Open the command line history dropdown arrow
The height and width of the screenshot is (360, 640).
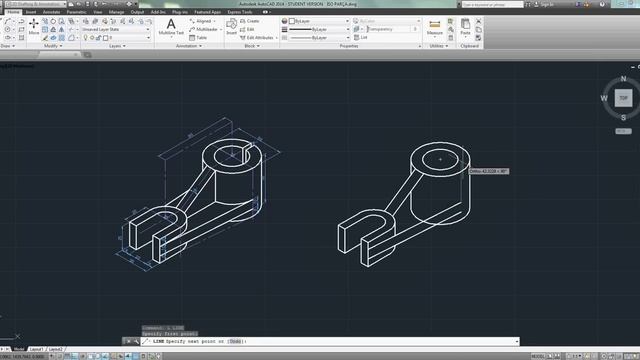[x=517, y=341]
